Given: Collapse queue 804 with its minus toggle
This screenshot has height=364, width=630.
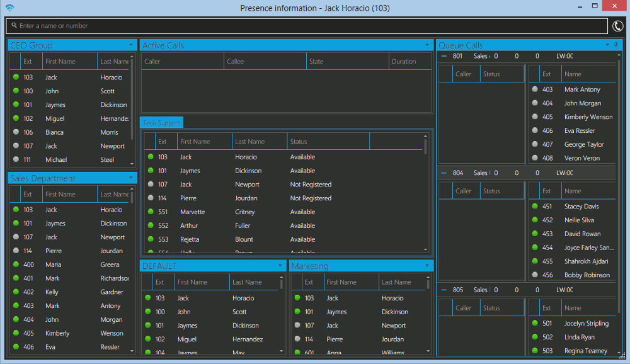Looking at the screenshot, I should tap(443, 173).
